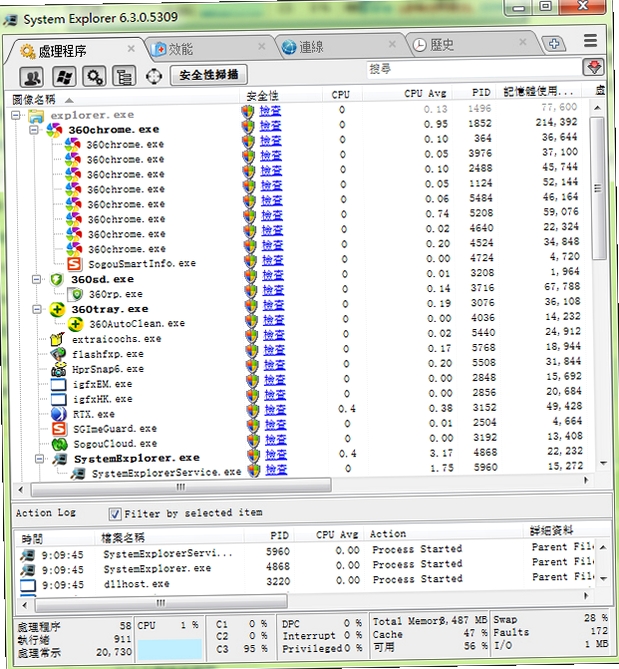
Task: Click the 360AutoClean.exe icon
Action: point(75,324)
